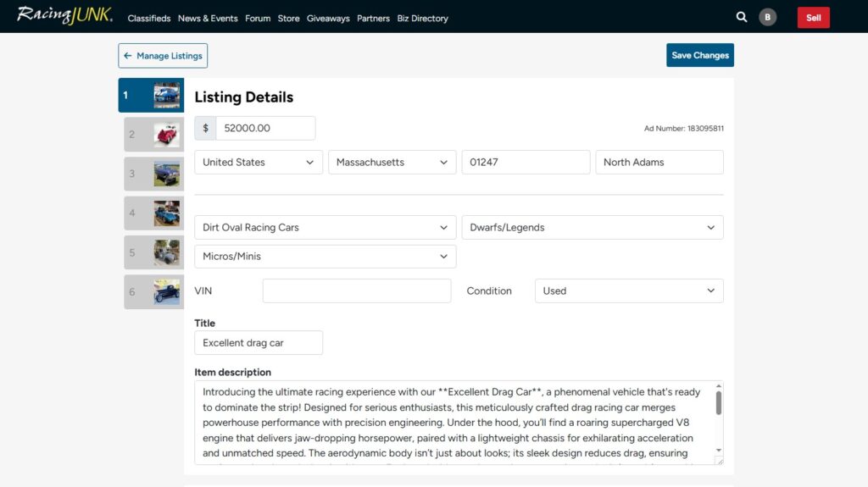This screenshot has height=487, width=868.
Task: Click the North Adams city field
Action: coord(659,162)
